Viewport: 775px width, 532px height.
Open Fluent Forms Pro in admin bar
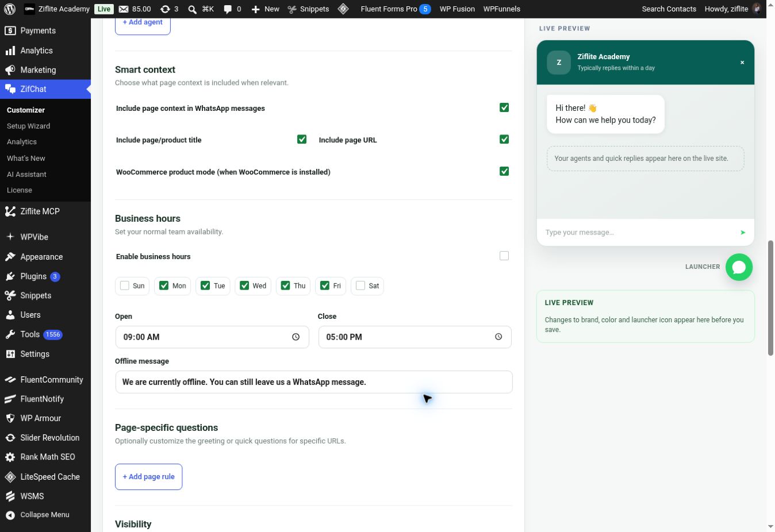pyautogui.click(x=396, y=9)
